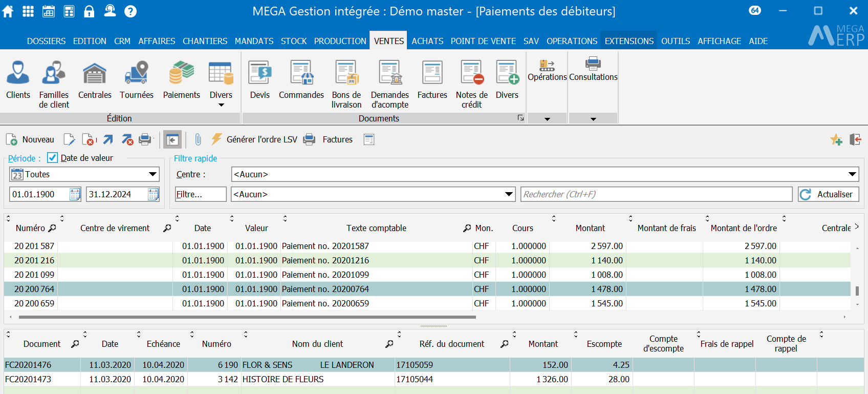Click the edit payment pencil icon
The image size is (868, 394).
coord(69,139)
